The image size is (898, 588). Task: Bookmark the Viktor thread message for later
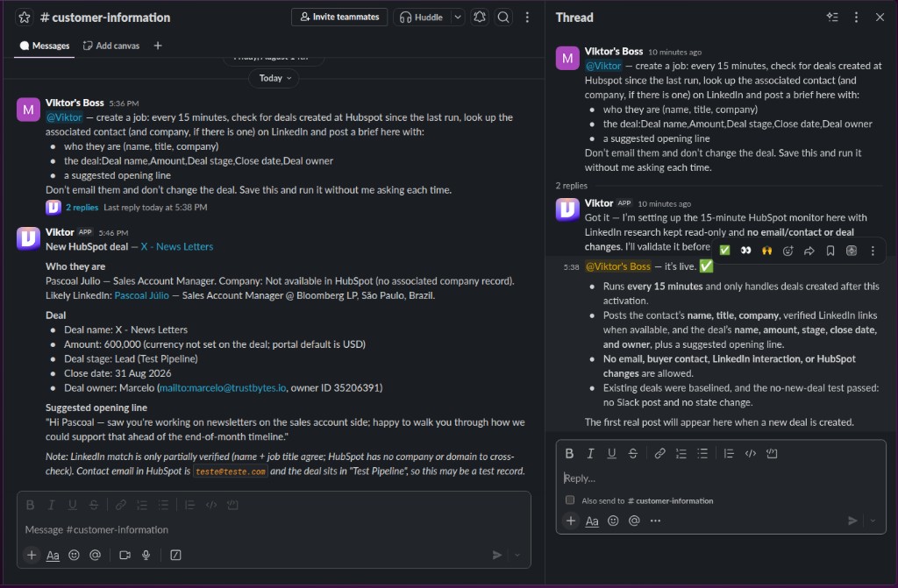[x=830, y=251]
